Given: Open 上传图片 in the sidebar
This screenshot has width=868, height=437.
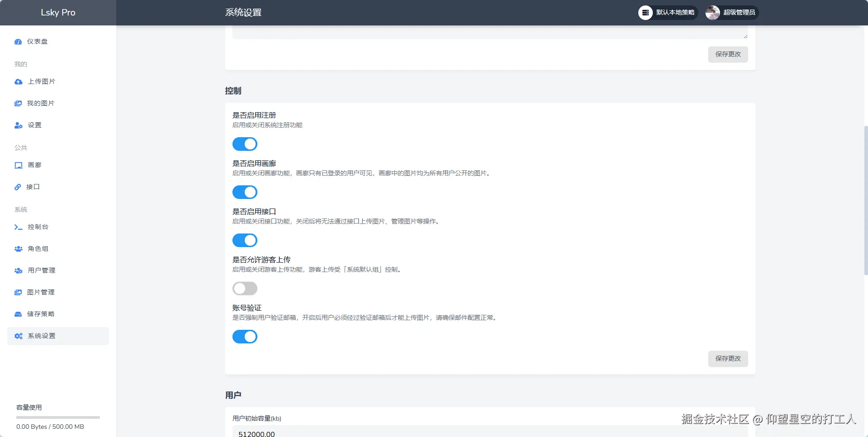Looking at the screenshot, I should point(58,82).
